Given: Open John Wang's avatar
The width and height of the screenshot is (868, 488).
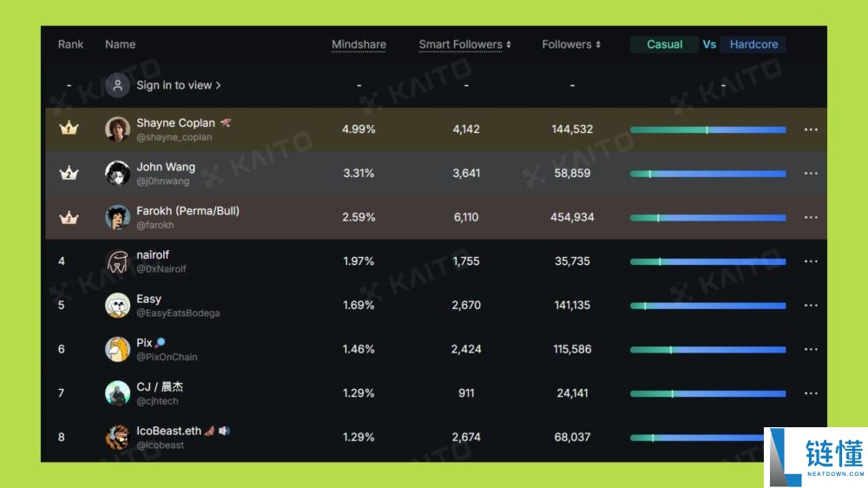Looking at the screenshot, I should pyautogui.click(x=117, y=173).
